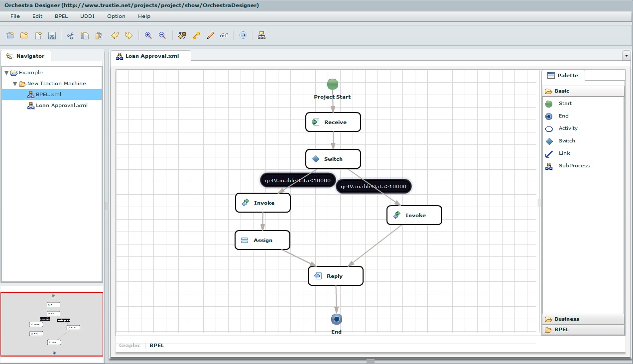Click the Undo arrow icon
Image resolution: width=633 pixels, height=364 pixels.
pyautogui.click(x=115, y=35)
